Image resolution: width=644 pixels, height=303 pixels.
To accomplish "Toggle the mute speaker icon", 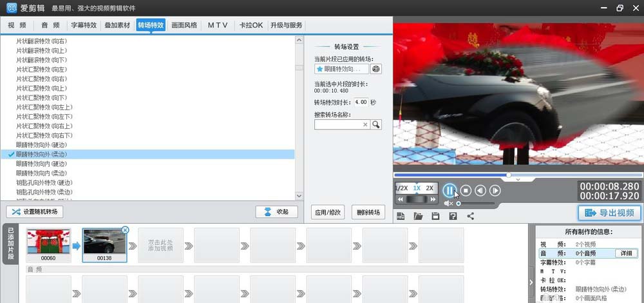I will [448, 204].
